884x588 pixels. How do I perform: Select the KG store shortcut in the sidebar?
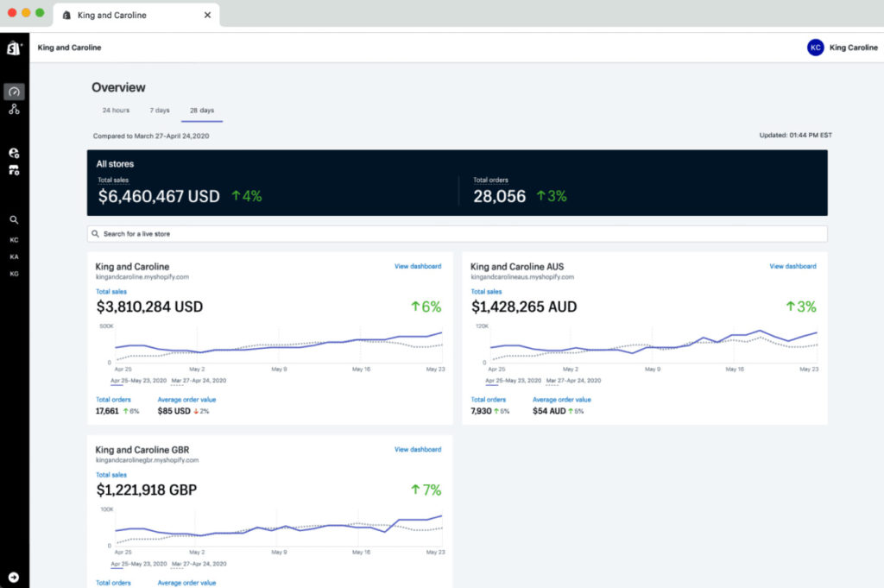click(x=14, y=274)
